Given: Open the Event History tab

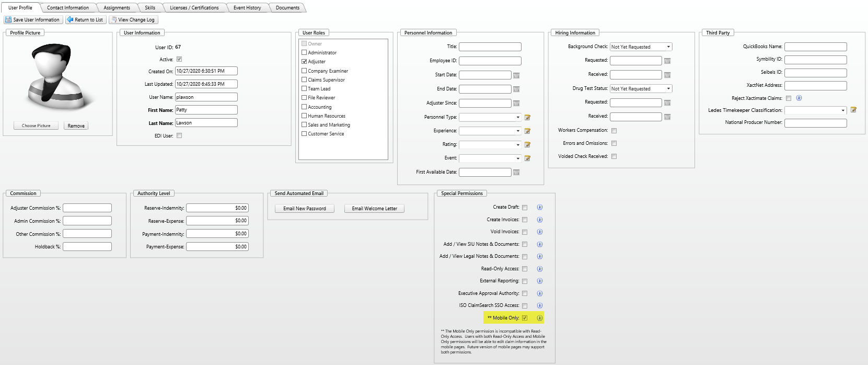Looking at the screenshot, I should (247, 8).
